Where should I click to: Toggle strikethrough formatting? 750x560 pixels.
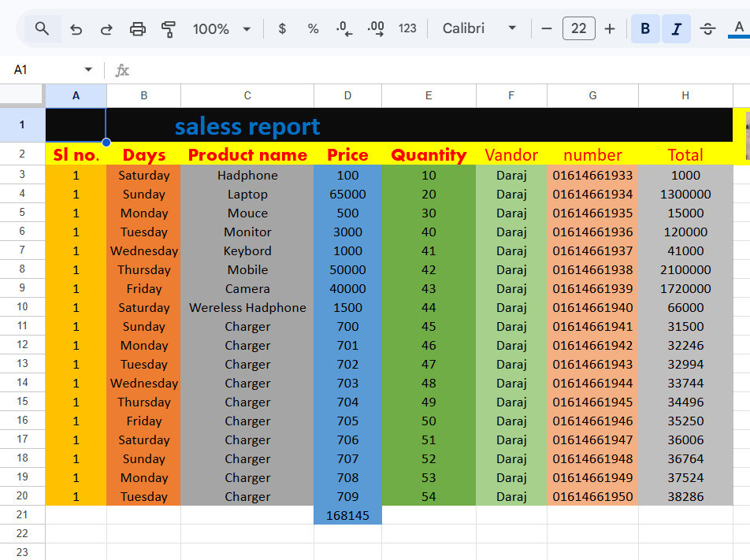707,29
